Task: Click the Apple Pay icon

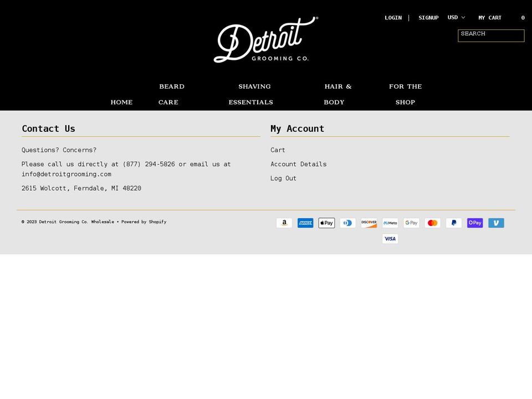Action: click(x=327, y=223)
